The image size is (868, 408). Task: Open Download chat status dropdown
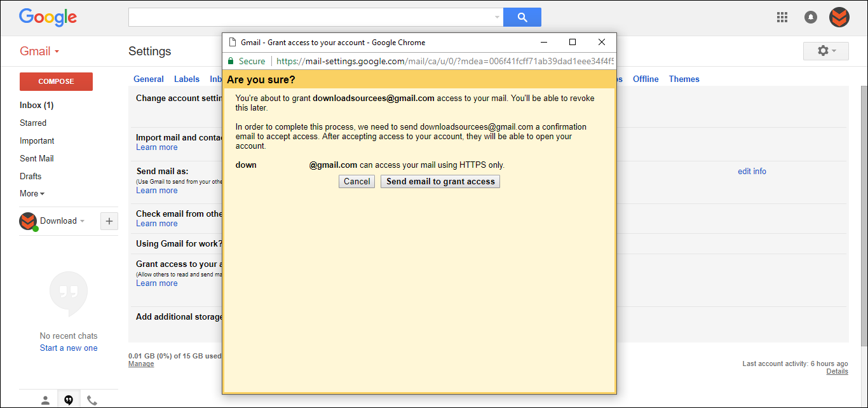[x=62, y=221]
